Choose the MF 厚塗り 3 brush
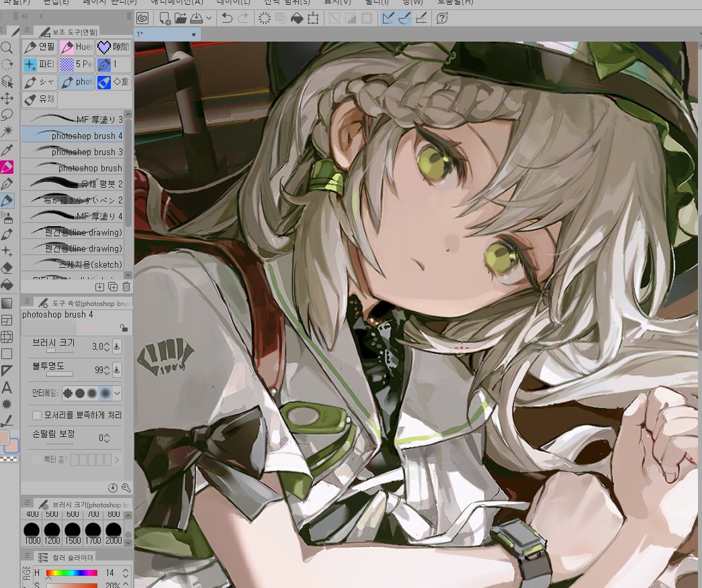The image size is (702, 588). (73, 119)
